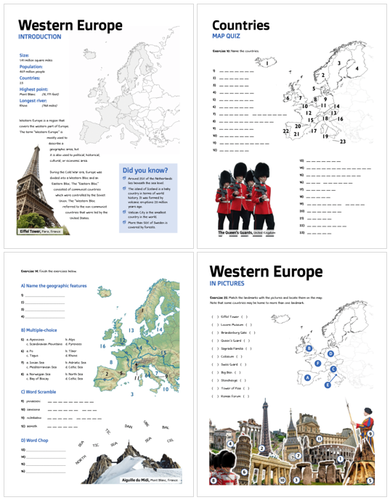Click blue marker E with the arrow line
Screen dimensions: 390x500
(328, 385)
